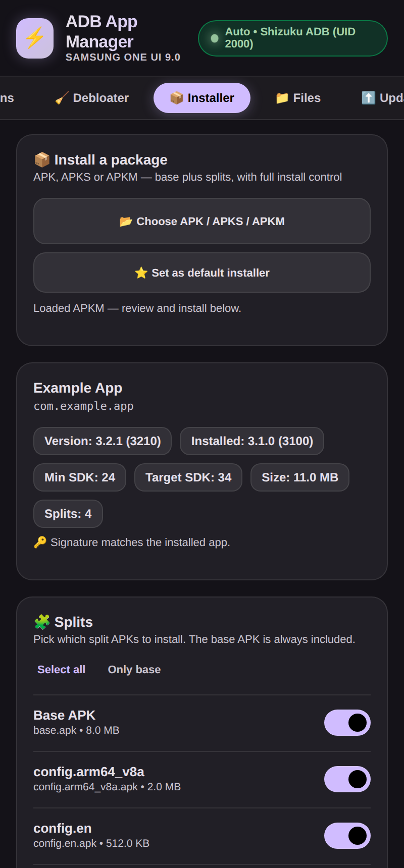Click the ADB App Manager title
This screenshot has height=868, width=404.
(102, 31)
